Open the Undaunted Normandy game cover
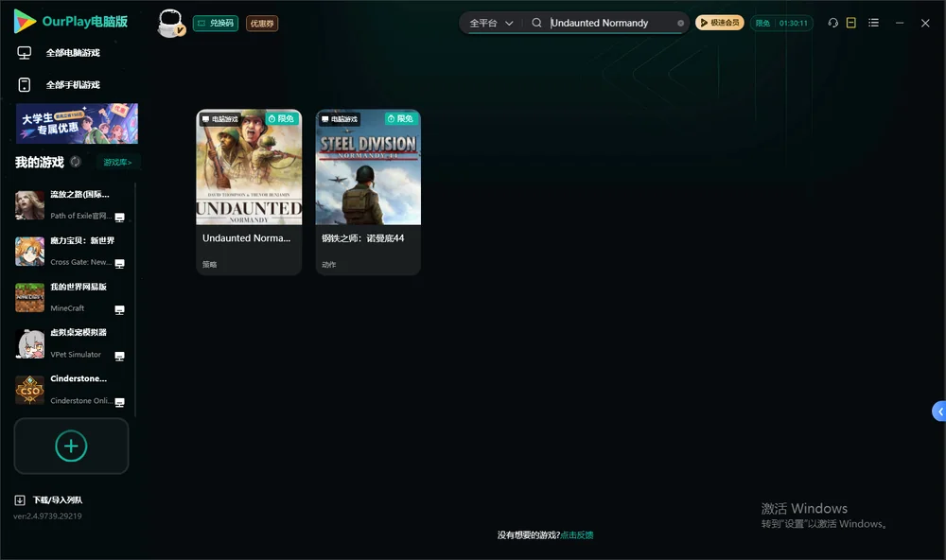This screenshot has width=946, height=560. pyautogui.click(x=249, y=167)
